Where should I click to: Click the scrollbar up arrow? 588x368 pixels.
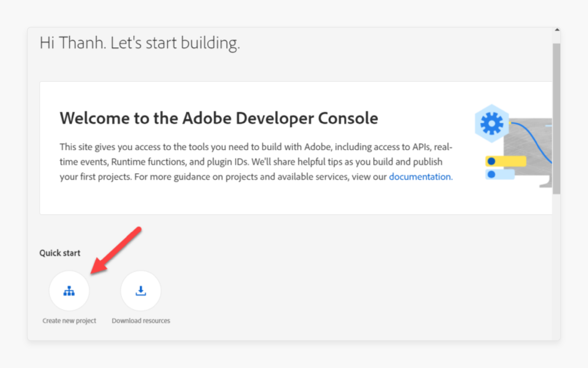[x=557, y=30]
